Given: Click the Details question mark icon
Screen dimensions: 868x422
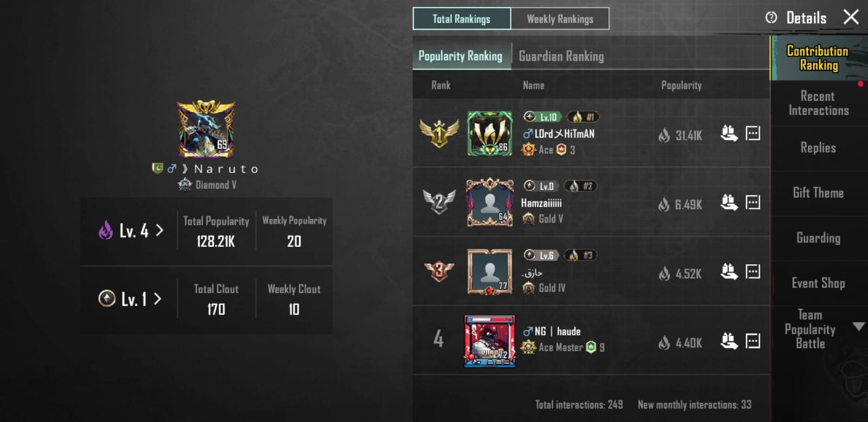Looking at the screenshot, I should point(771,17).
